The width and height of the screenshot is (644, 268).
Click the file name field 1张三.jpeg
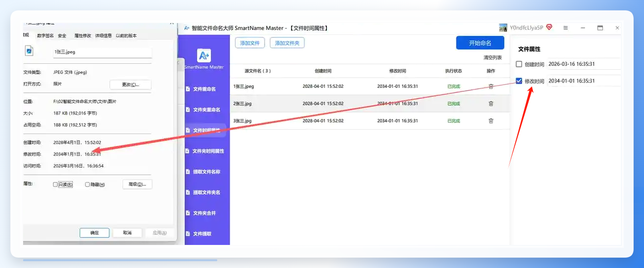pos(102,52)
